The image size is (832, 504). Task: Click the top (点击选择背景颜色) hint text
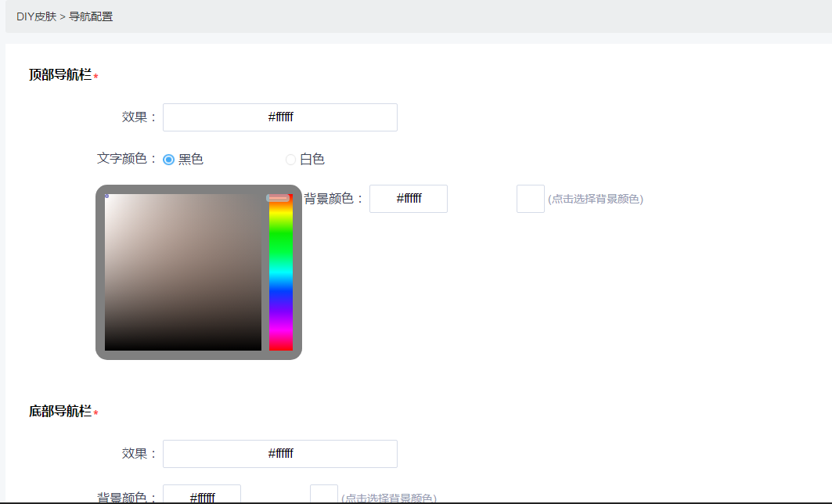596,199
